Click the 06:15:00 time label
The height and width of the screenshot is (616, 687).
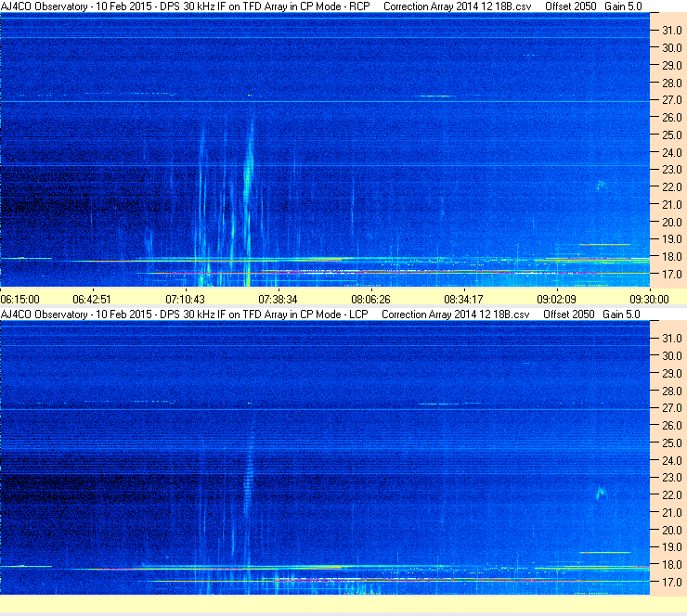click(x=20, y=300)
